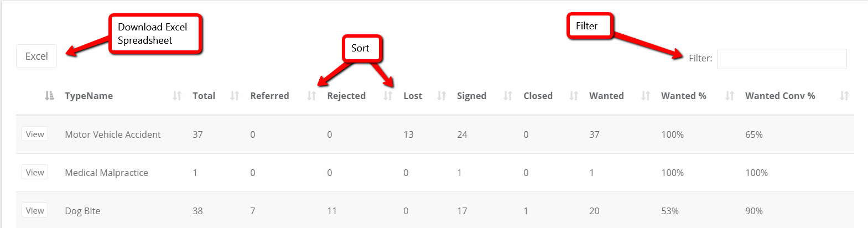The height and width of the screenshot is (228, 868).
Task: Sort the Total column with its arrows
Action: (x=235, y=96)
